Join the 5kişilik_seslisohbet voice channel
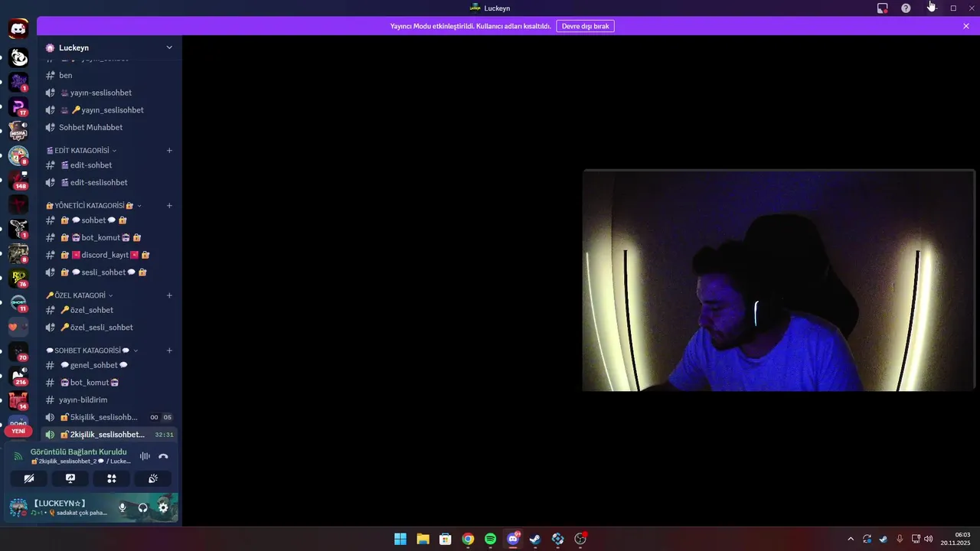980x551 pixels. 109,417
